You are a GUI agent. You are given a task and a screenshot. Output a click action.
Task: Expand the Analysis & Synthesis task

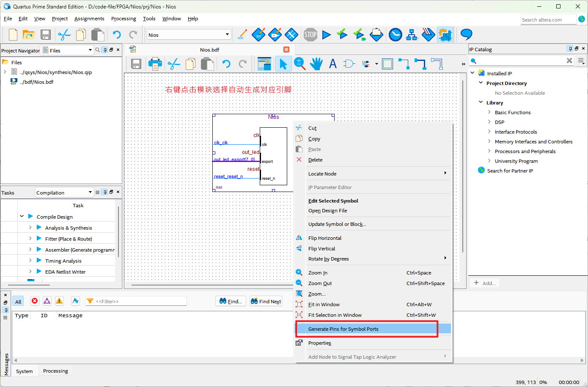30,227
